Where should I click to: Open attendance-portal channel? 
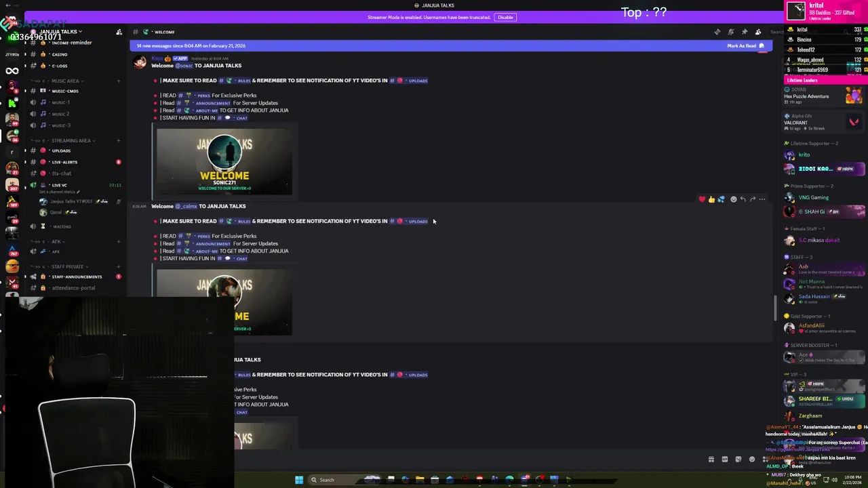(75, 288)
